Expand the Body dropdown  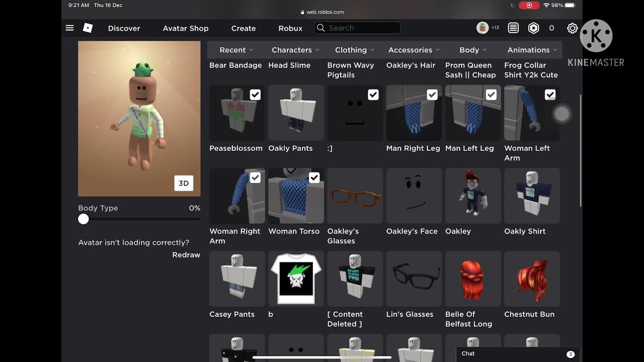click(473, 50)
